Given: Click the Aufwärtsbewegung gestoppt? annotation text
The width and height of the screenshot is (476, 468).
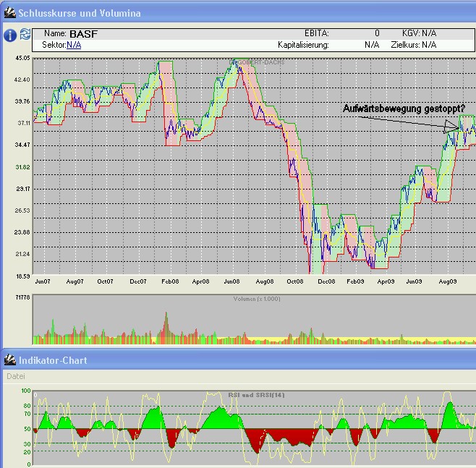Looking at the screenshot, I should pyautogui.click(x=404, y=109).
